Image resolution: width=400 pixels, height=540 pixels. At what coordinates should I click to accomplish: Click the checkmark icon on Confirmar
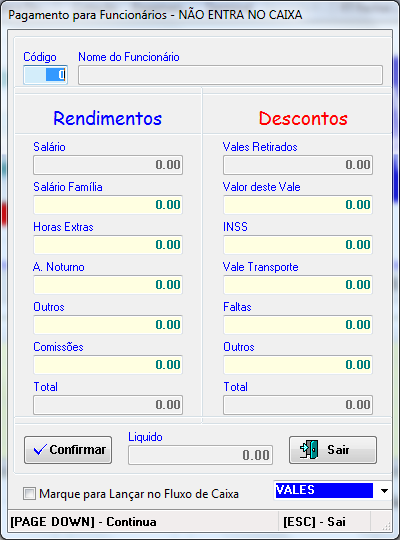40,449
